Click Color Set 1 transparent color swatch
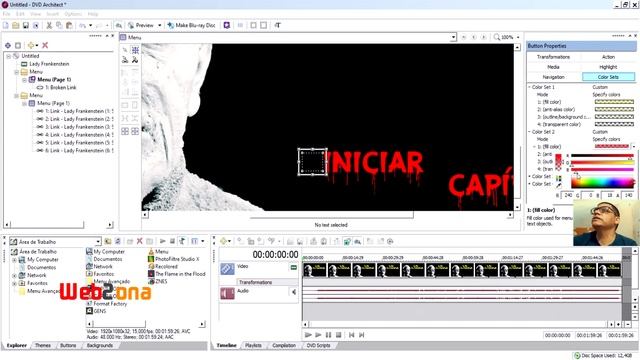640x360 pixels. point(614,124)
